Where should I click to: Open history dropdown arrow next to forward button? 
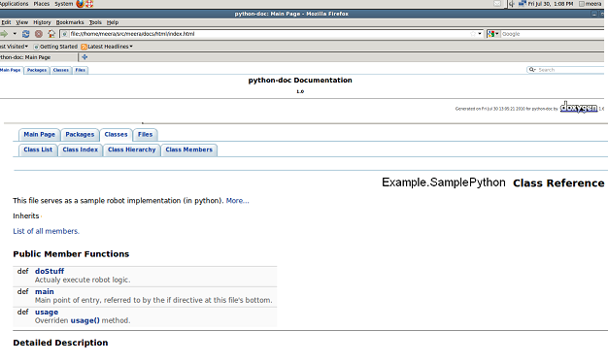pos(15,34)
